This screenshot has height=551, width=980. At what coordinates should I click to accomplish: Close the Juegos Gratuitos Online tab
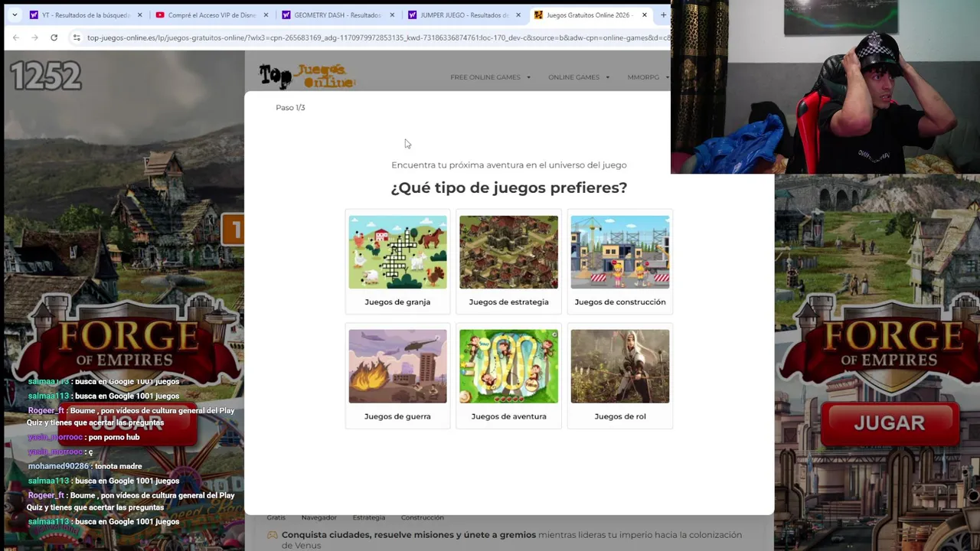point(644,15)
